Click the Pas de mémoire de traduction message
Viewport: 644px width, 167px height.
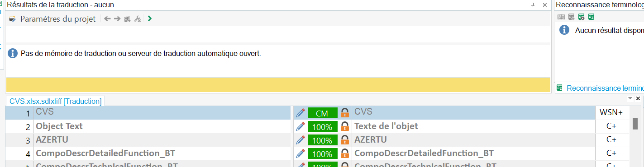pyautogui.click(x=141, y=54)
